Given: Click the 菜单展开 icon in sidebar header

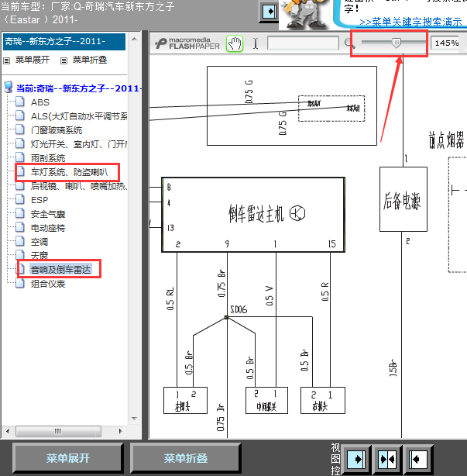Looking at the screenshot, I should pyautogui.click(x=6, y=60).
